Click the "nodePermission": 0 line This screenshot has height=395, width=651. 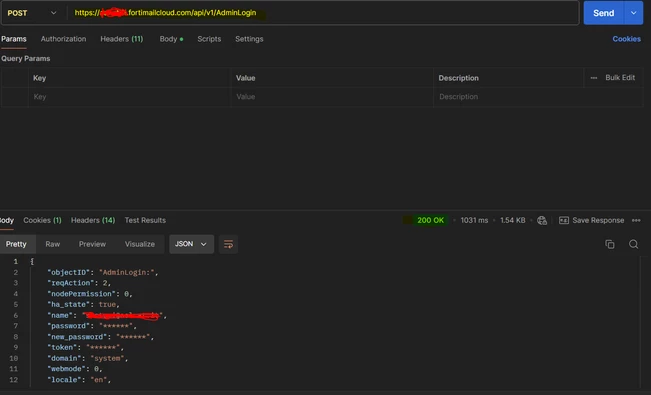[x=90, y=294]
